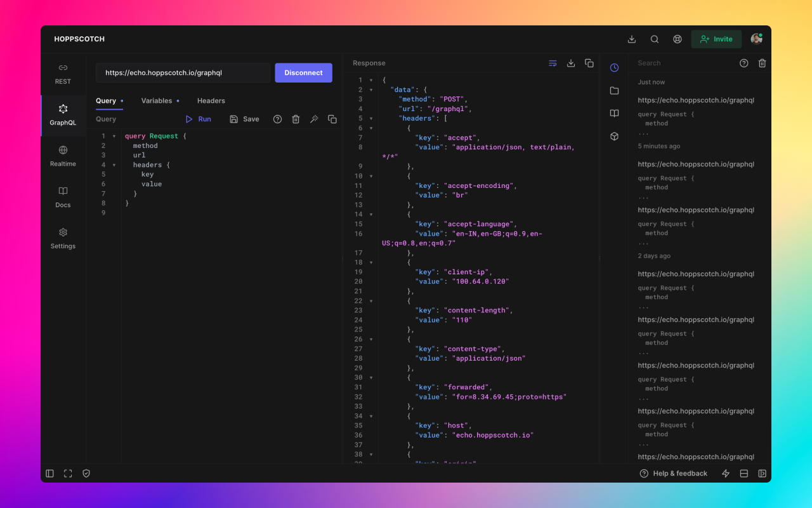Click the Invite button
The height and width of the screenshot is (508, 812).
716,39
